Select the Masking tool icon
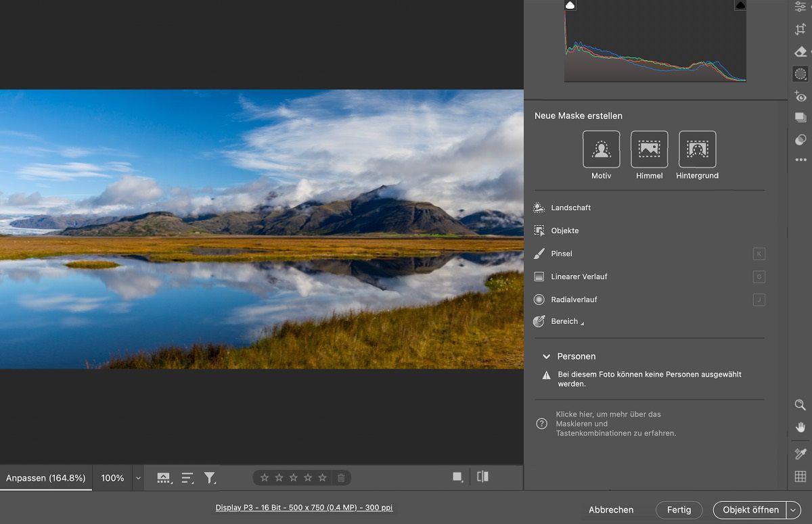This screenshot has width=812, height=524. 800,74
